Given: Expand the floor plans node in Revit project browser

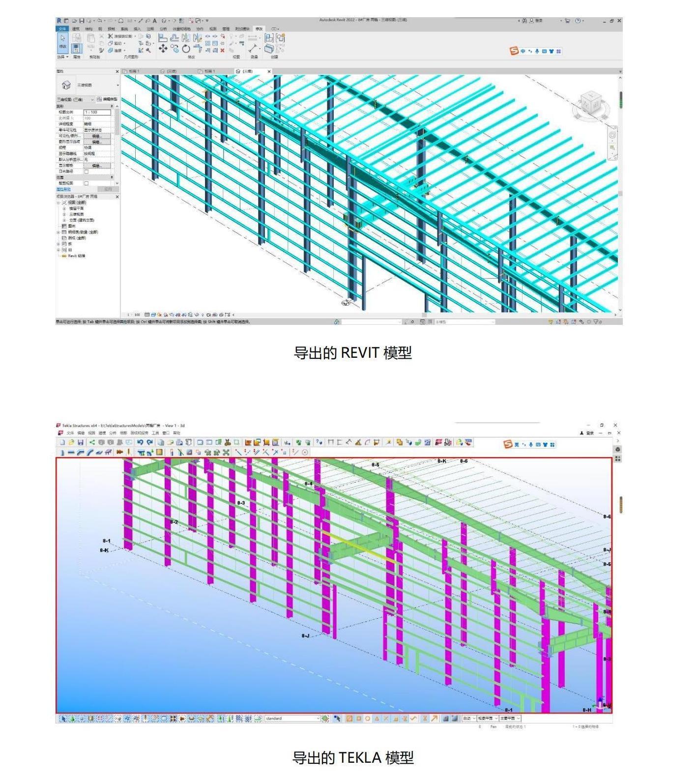Looking at the screenshot, I should 64,208.
